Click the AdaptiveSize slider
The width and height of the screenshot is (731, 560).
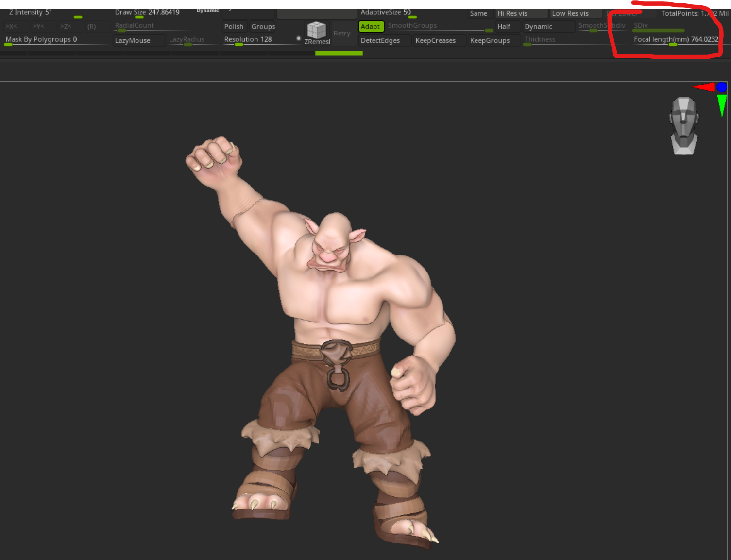coord(412,14)
